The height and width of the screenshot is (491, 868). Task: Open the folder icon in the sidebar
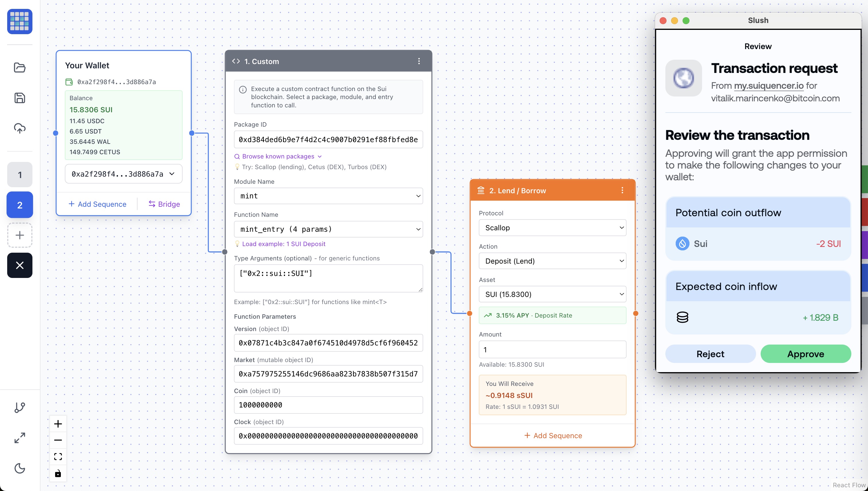20,67
